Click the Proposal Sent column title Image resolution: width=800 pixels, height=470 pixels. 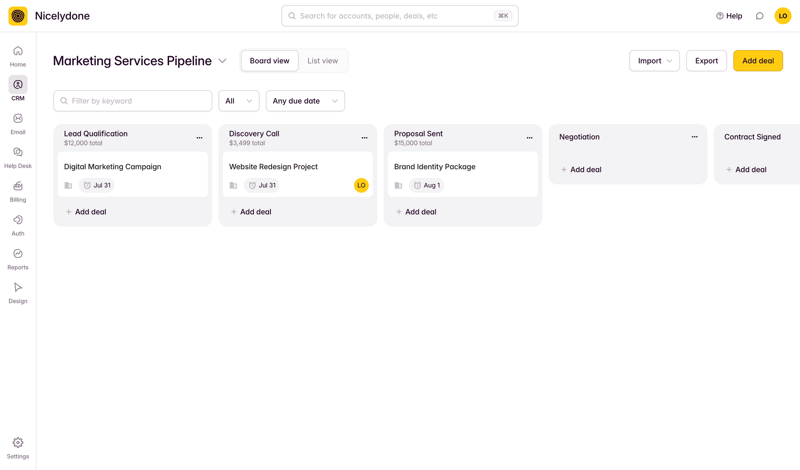pos(418,134)
